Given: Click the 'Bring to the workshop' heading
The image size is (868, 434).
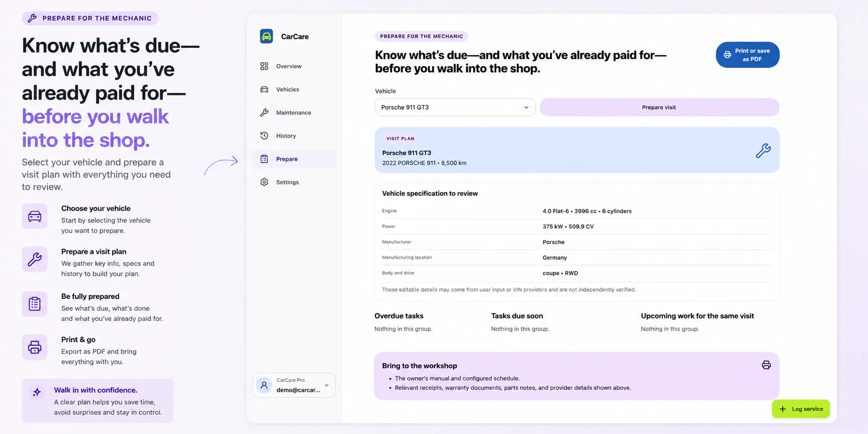Looking at the screenshot, I should tap(419, 365).
